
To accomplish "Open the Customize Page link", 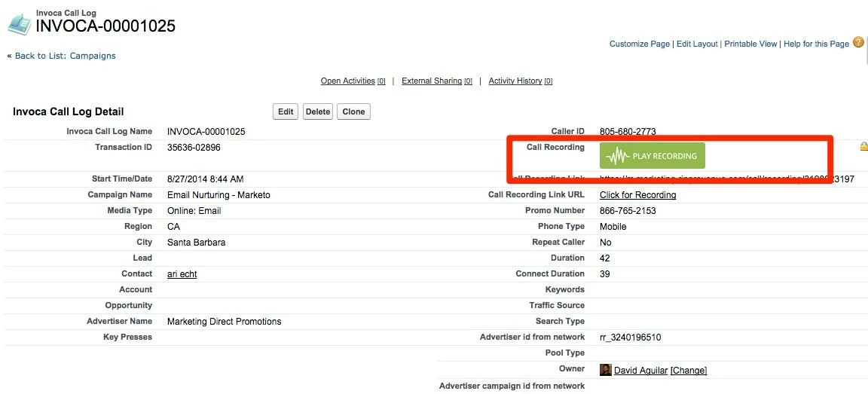I will click(x=640, y=44).
